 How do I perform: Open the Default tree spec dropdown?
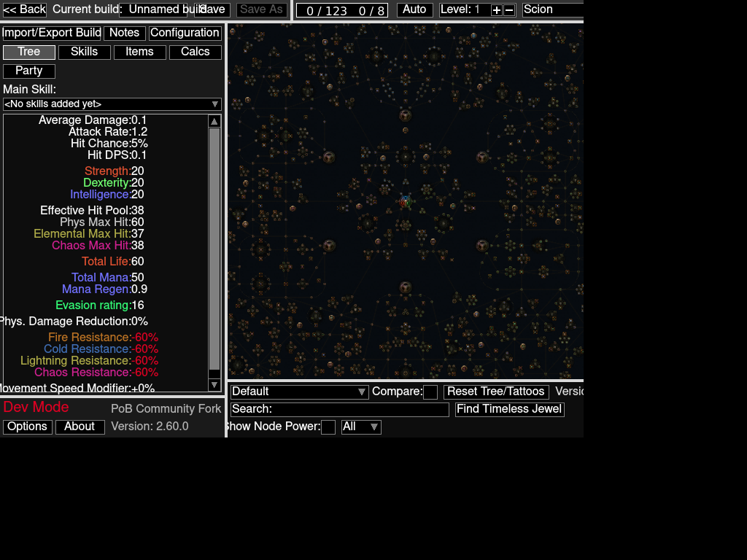(300, 392)
